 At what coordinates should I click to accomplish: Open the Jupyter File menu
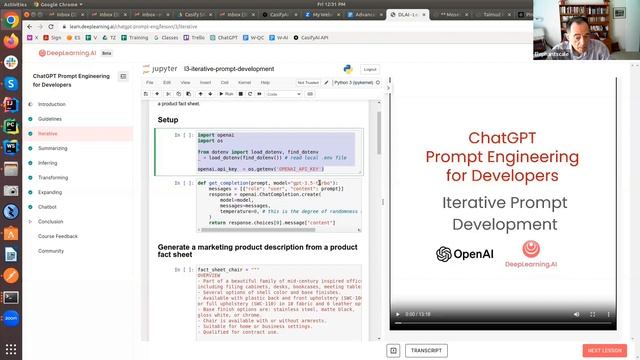[150, 82]
